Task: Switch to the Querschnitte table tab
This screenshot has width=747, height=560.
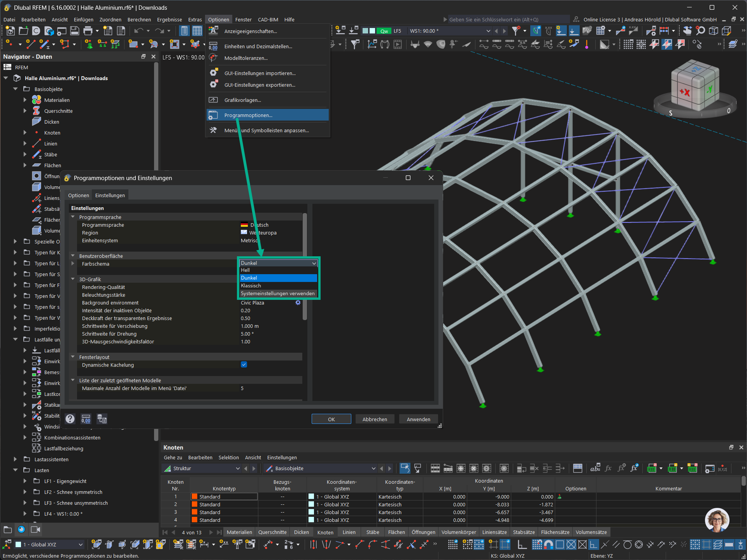Action: click(x=272, y=532)
